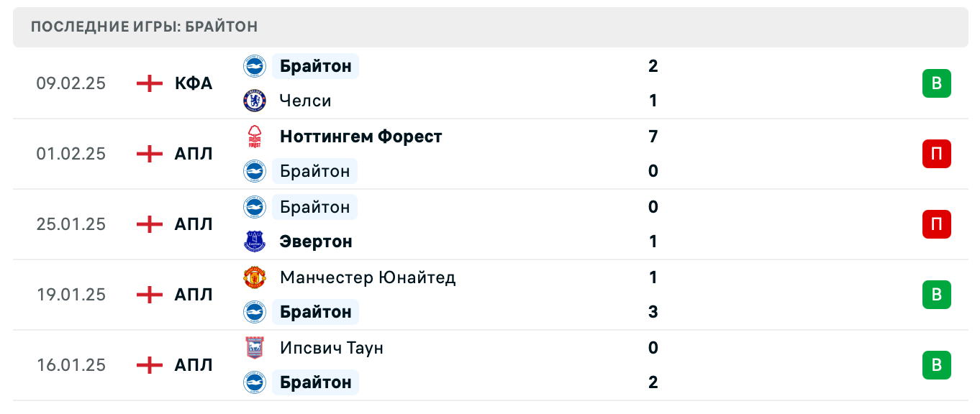This screenshot has width=980, height=414.
Task: Expand the АПЛ label on the 25.01.25 row
Action: [x=193, y=224]
